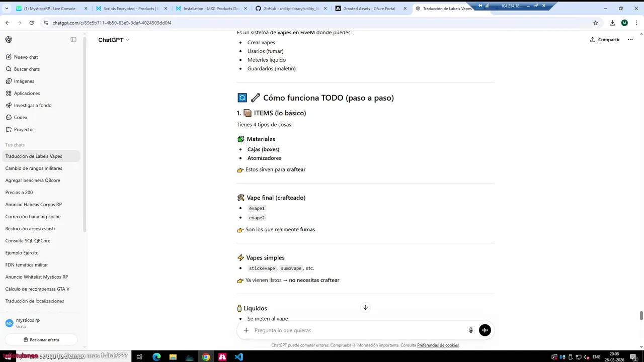Open Buscar chats search

41,69
